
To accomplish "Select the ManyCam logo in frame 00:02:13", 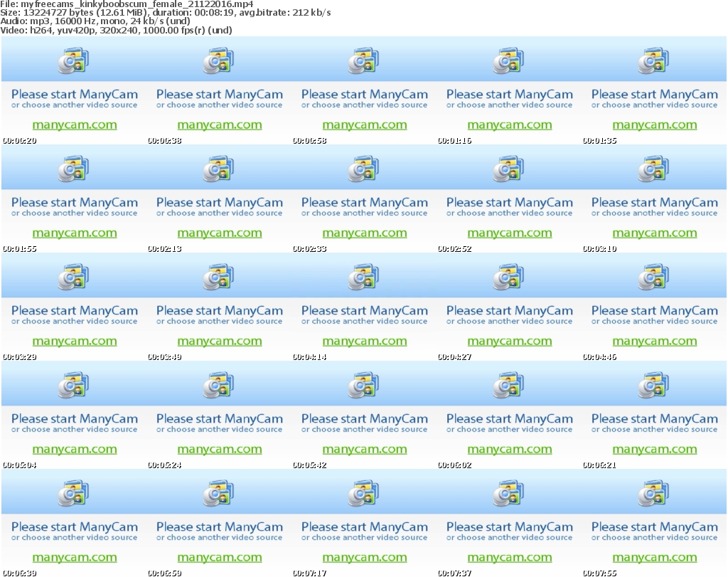I will click(x=218, y=169).
